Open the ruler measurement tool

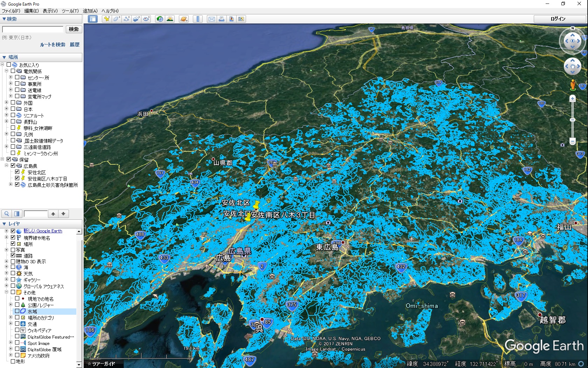click(x=198, y=19)
